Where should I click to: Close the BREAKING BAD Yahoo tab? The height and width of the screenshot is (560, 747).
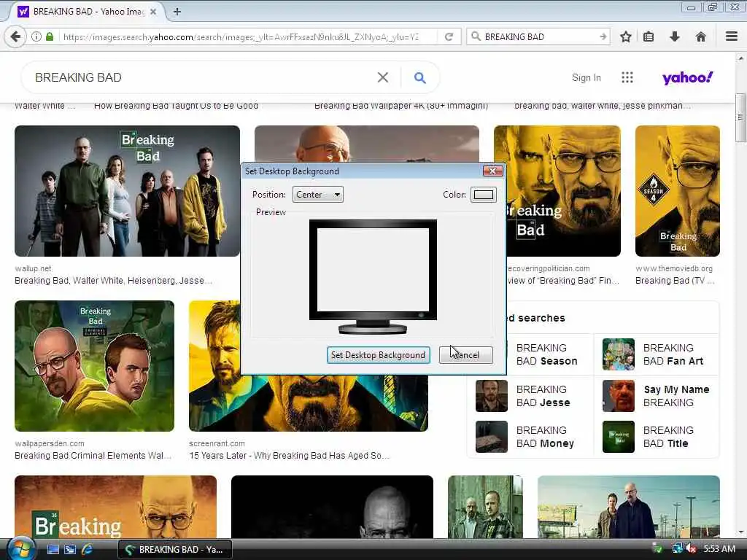[153, 12]
